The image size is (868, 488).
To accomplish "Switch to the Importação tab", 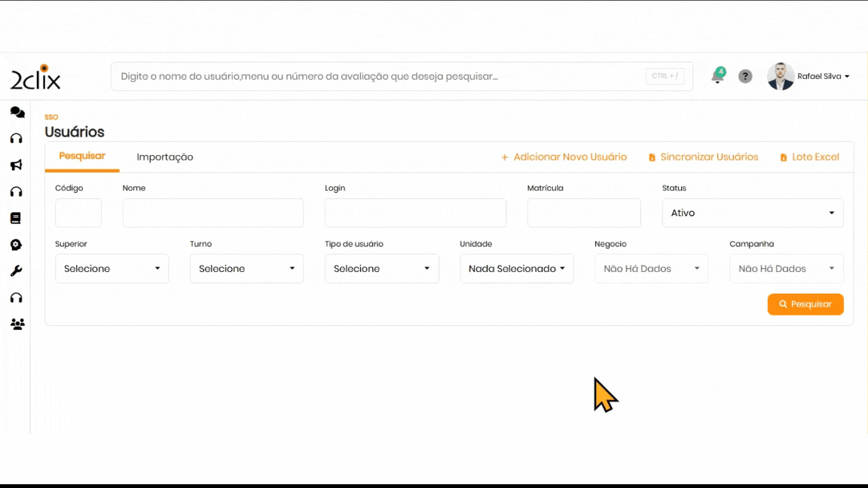I will click(165, 157).
